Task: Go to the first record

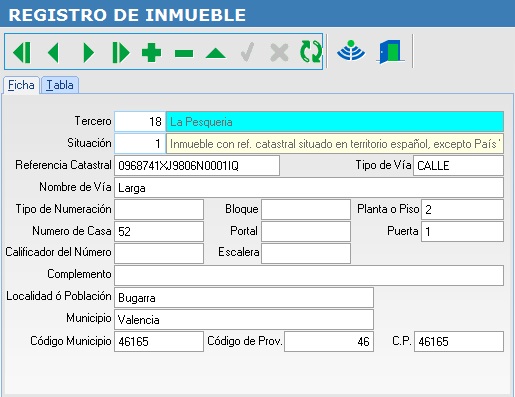Action: tap(22, 52)
